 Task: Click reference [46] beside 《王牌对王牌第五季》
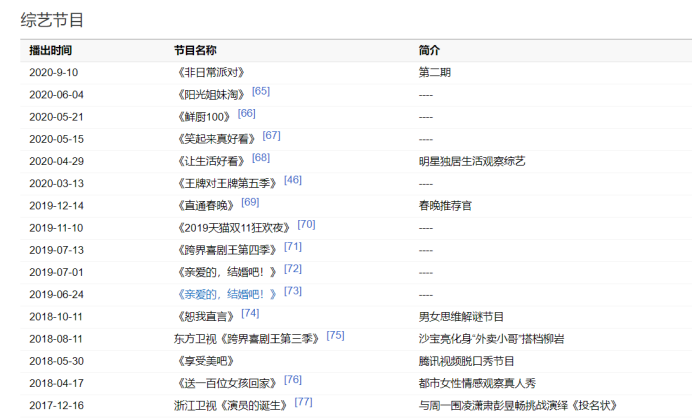point(293,179)
